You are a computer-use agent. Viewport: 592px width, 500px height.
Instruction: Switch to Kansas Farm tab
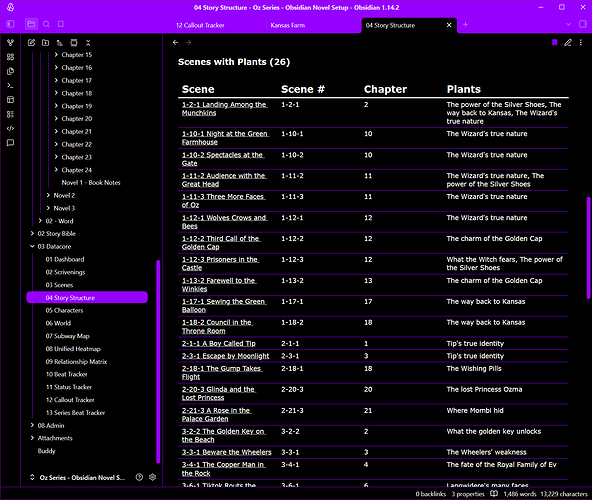pos(288,25)
